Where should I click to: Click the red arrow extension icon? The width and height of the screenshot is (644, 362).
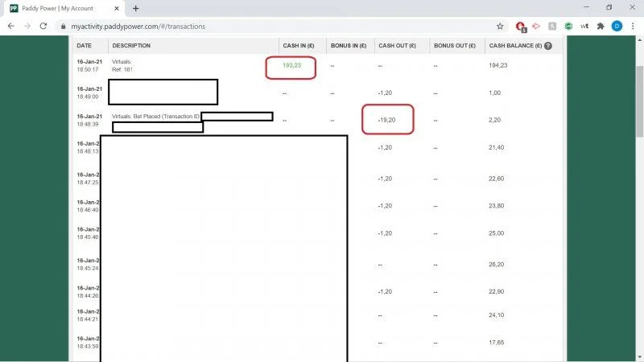point(536,26)
